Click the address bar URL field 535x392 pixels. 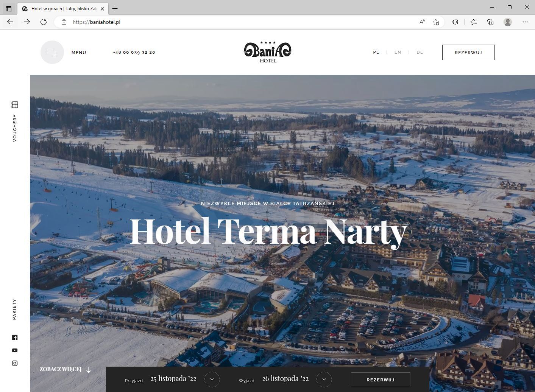pyautogui.click(x=242, y=22)
